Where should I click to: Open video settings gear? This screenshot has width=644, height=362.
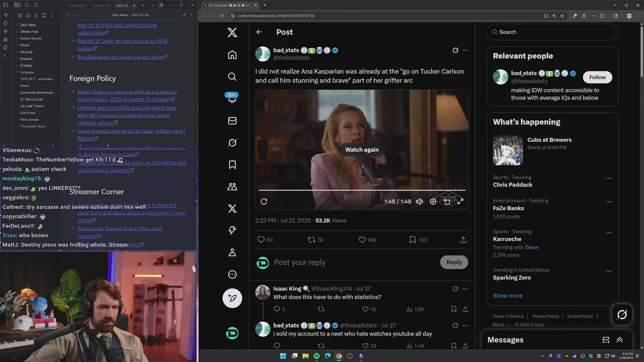433,202
